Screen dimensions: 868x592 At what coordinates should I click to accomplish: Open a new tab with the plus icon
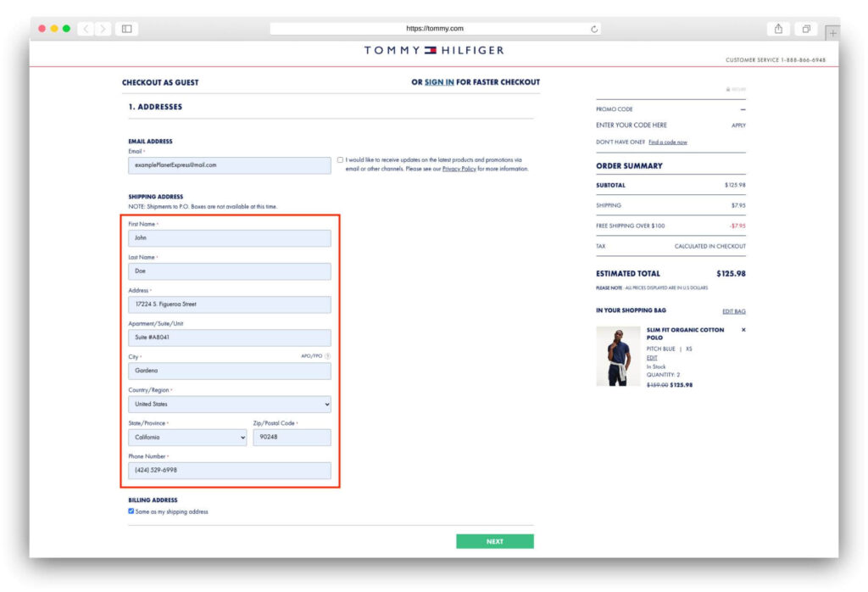832,33
